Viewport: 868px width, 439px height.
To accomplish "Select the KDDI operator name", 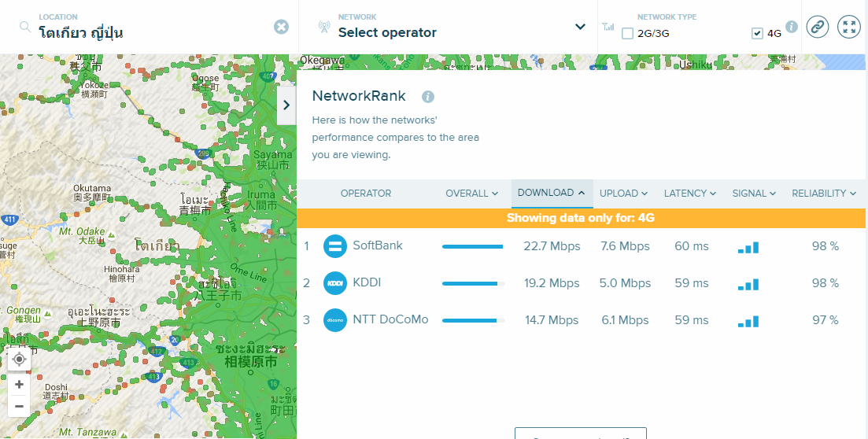I will [x=367, y=282].
